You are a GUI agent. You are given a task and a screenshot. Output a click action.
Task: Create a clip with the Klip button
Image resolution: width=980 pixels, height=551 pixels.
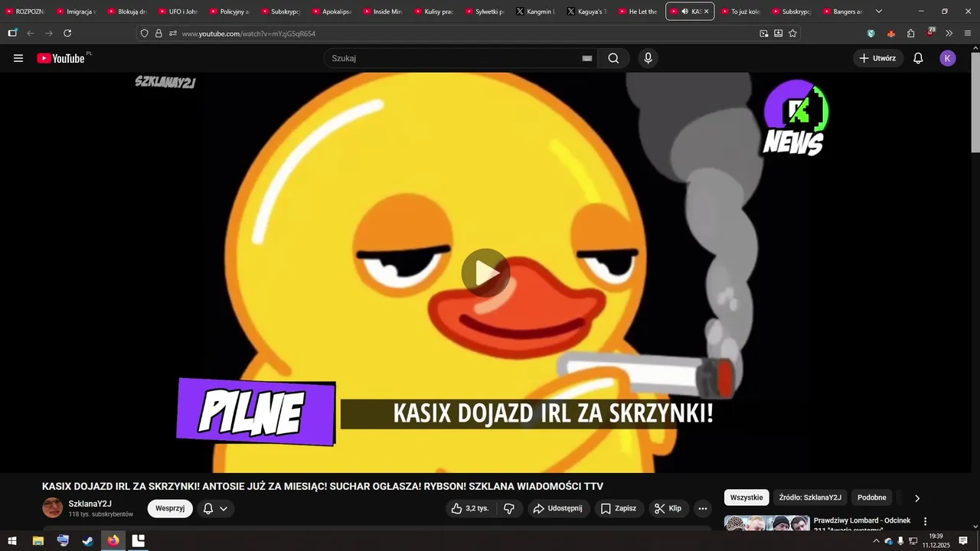pos(668,508)
